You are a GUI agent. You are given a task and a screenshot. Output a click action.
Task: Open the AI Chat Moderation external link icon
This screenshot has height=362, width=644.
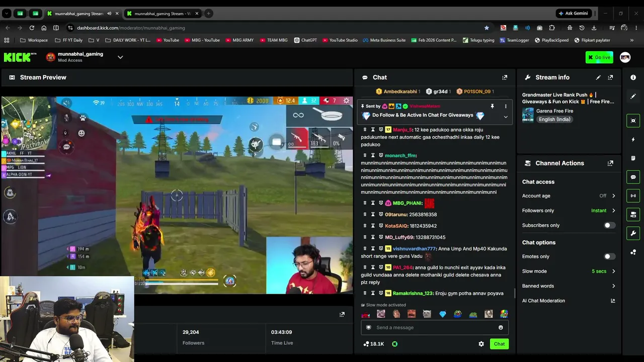(x=613, y=301)
